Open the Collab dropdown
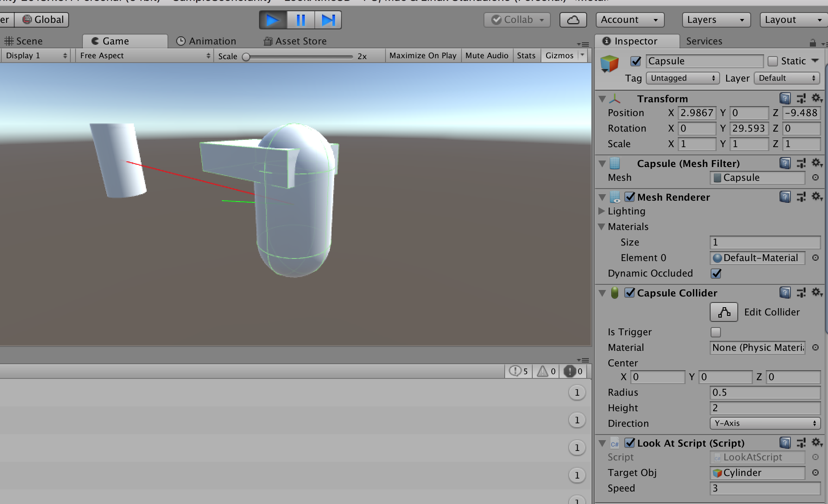This screenshot has width=828, height=504. 517,20
